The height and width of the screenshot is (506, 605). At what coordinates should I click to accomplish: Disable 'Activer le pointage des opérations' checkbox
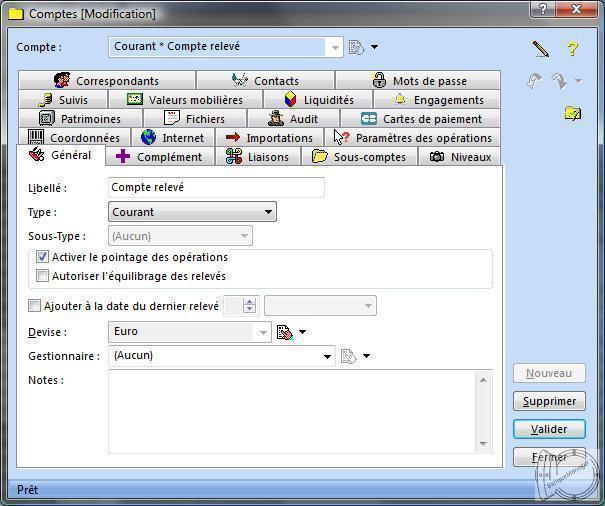click(43, 258)
